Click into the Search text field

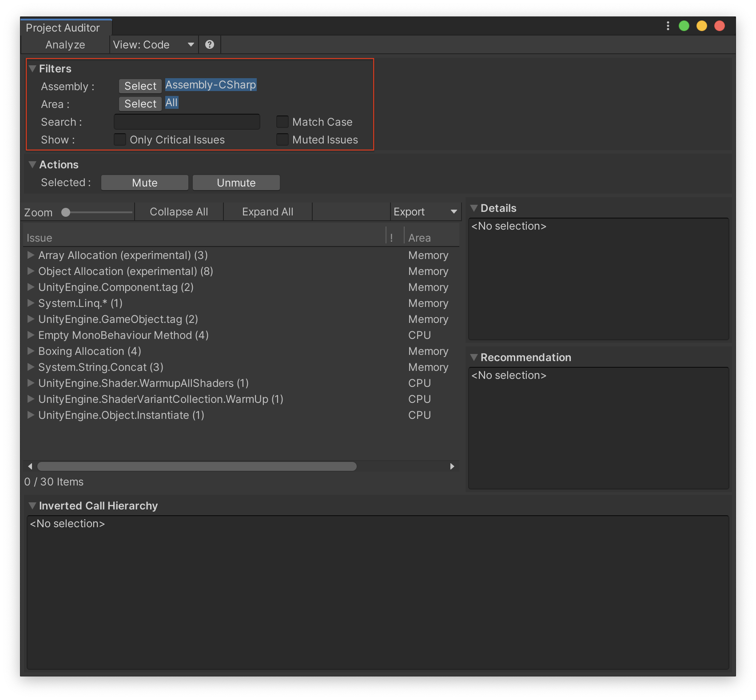point(187,122)
